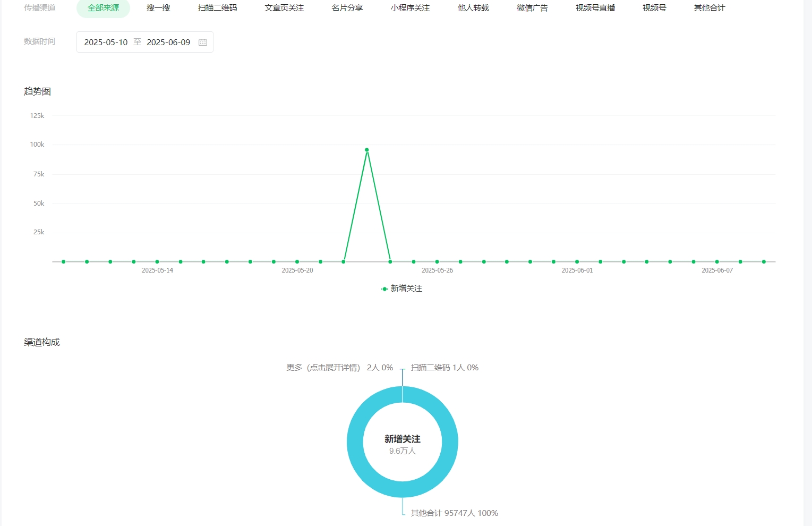The image size is (812, 526).
Task: Click the 趋势图 section heading
Action: point(37,91)
